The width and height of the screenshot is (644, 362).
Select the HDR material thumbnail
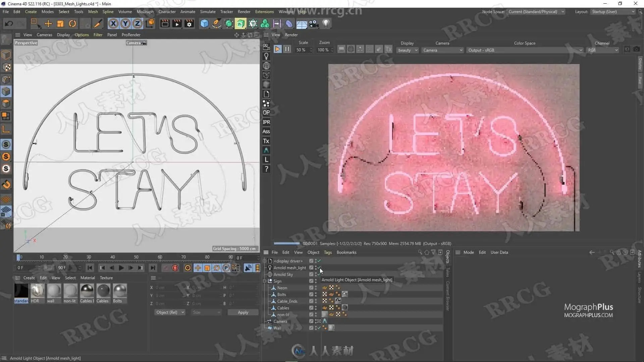37,291
